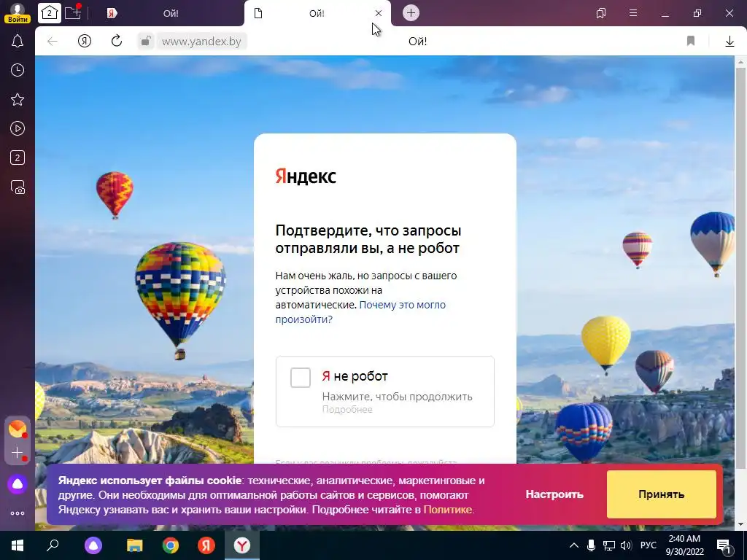Screen dimensions: 747x560
Task: Close the active Ой! tab
Action: click(x=379, y=13)
